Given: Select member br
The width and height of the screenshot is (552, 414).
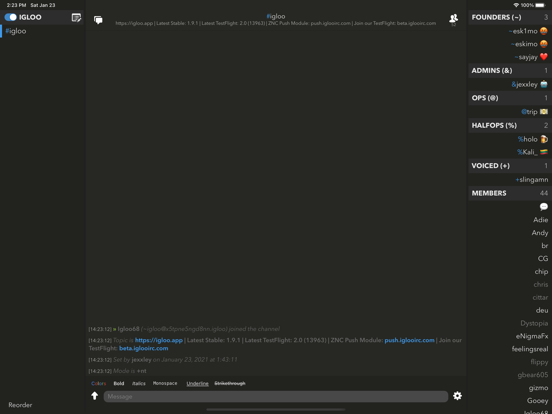Looking at the screenshot, I should pos(545,246).
